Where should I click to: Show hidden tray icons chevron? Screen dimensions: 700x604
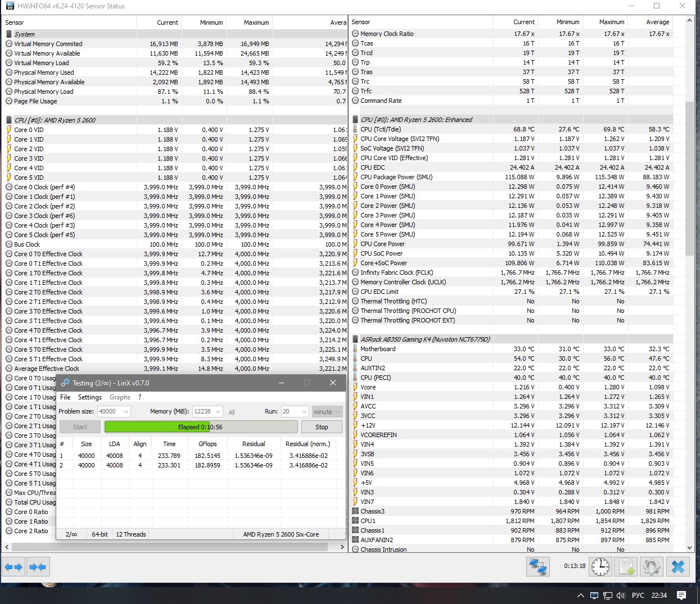[x=581, y=596]
